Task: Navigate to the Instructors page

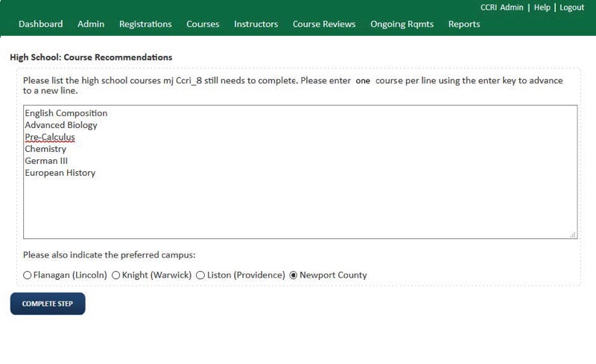Action: pyautogui.click(x=256, y=24)
